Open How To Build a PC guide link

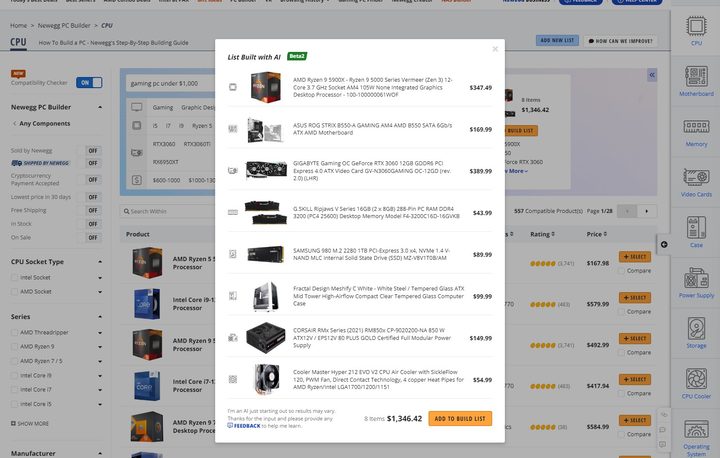(113, 43)
